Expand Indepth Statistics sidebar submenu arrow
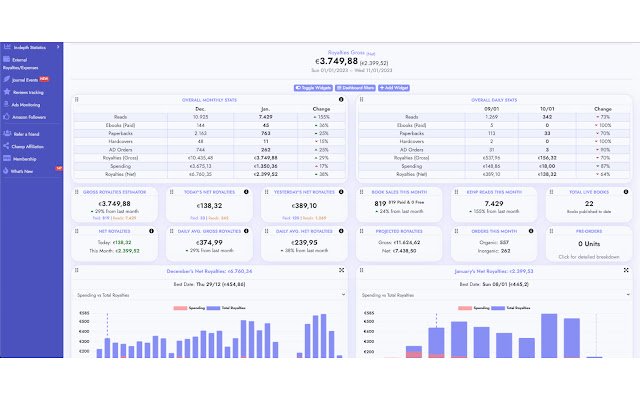Viewport: 640px width, 400px height. point(58,47)
